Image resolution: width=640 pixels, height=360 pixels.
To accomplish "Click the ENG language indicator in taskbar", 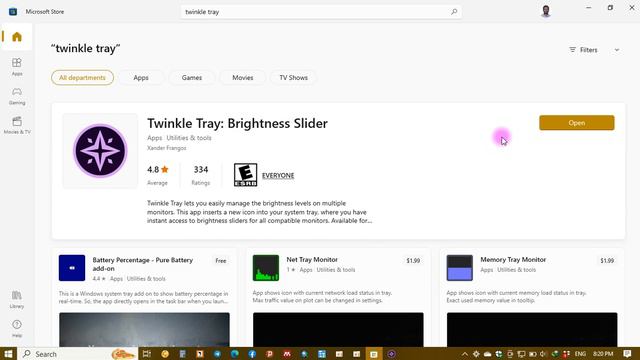I will tap(580, 354).
